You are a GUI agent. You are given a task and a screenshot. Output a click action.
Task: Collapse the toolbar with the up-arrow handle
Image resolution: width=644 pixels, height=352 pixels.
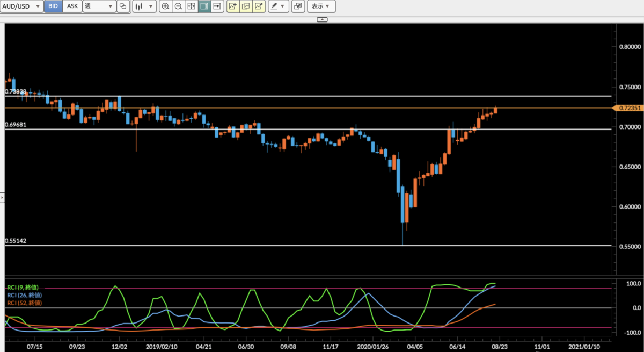pyautogui.click(x=322, y=19)
